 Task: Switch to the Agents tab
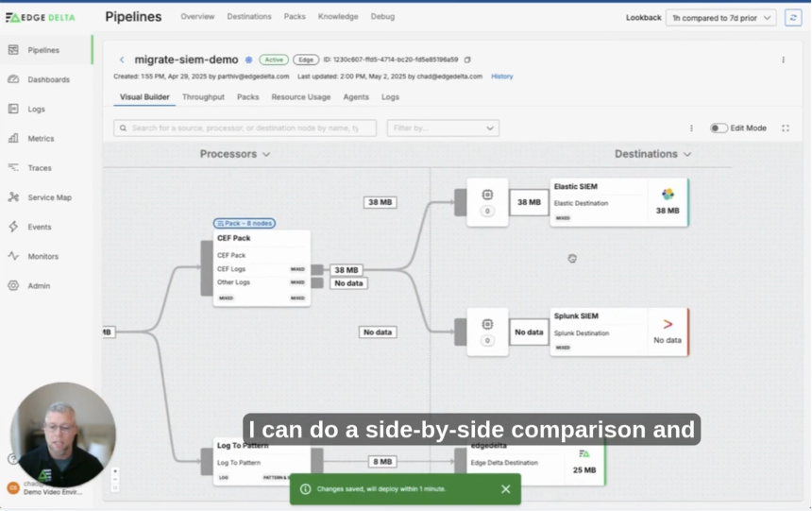(x=356, y=97)
